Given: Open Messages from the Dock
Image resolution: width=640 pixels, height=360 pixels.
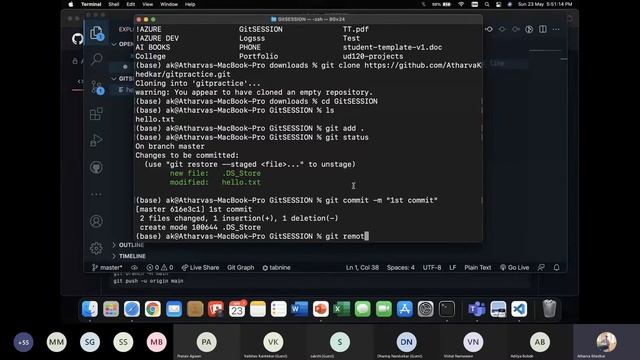Looking at the screenshot, I should (x=362, y=309).
